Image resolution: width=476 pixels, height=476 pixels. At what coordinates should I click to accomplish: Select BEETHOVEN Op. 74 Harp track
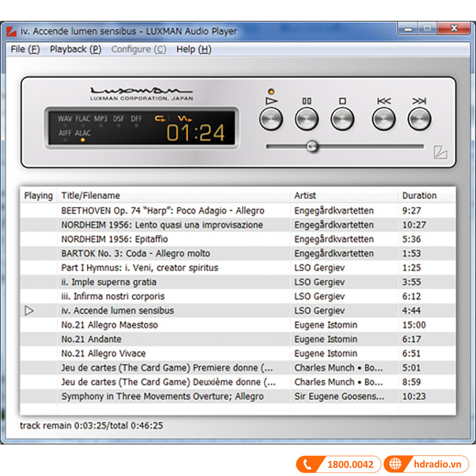162,211
